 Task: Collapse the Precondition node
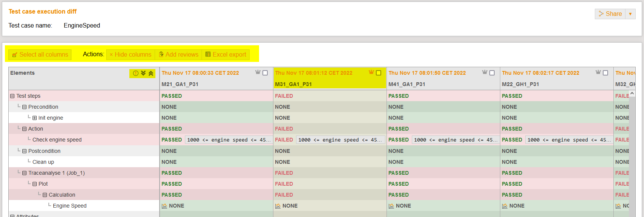coord(25,107)
